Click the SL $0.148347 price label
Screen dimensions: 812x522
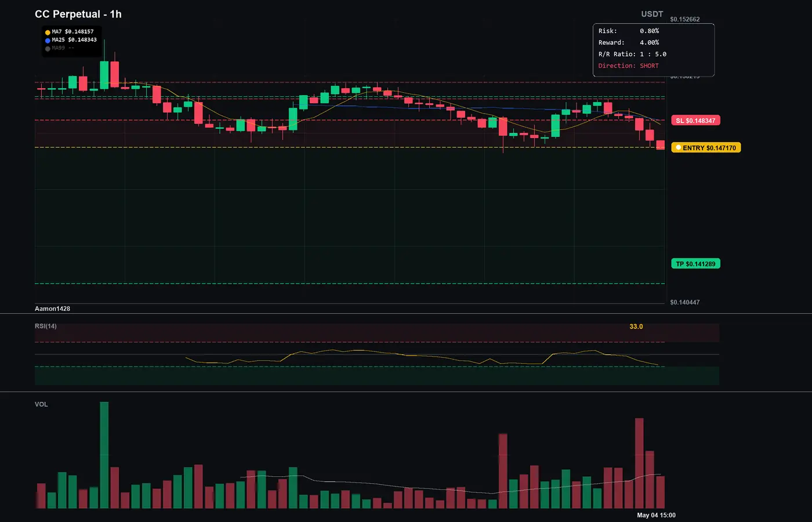tap(695, 121)
